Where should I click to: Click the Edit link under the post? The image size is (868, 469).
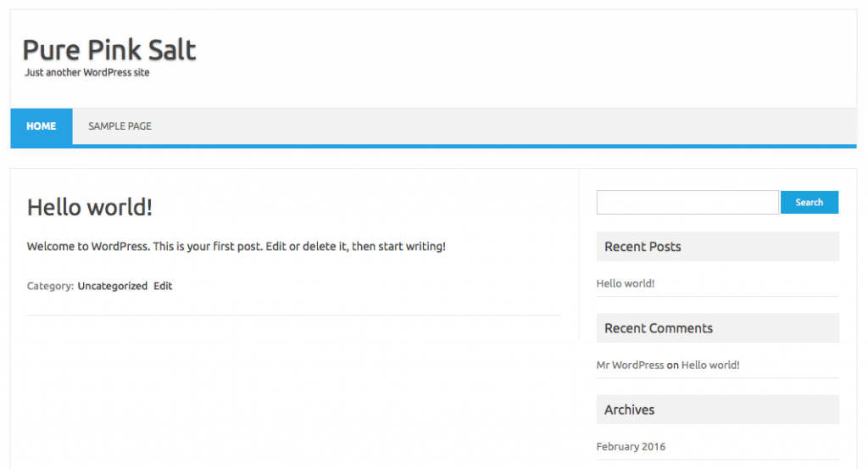coord(163,286)
